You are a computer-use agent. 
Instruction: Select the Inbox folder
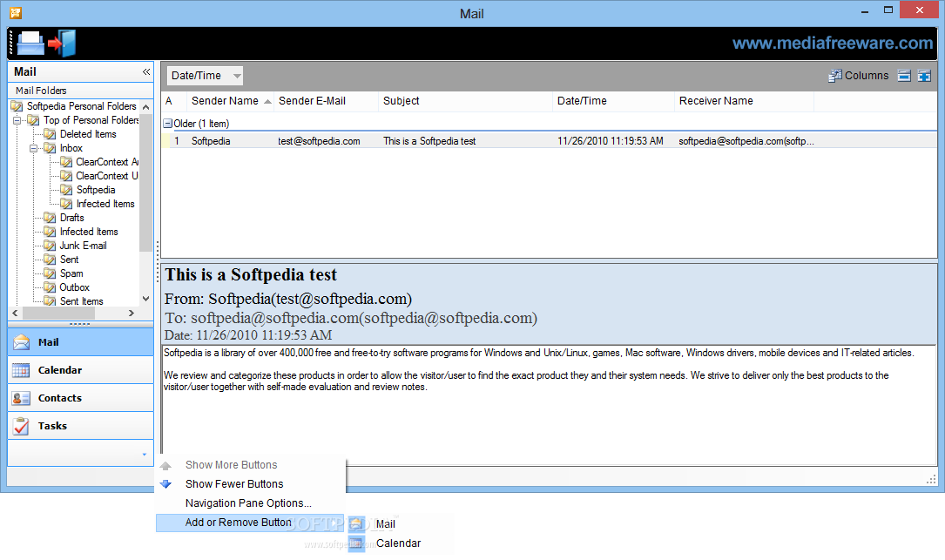point(71,148)
